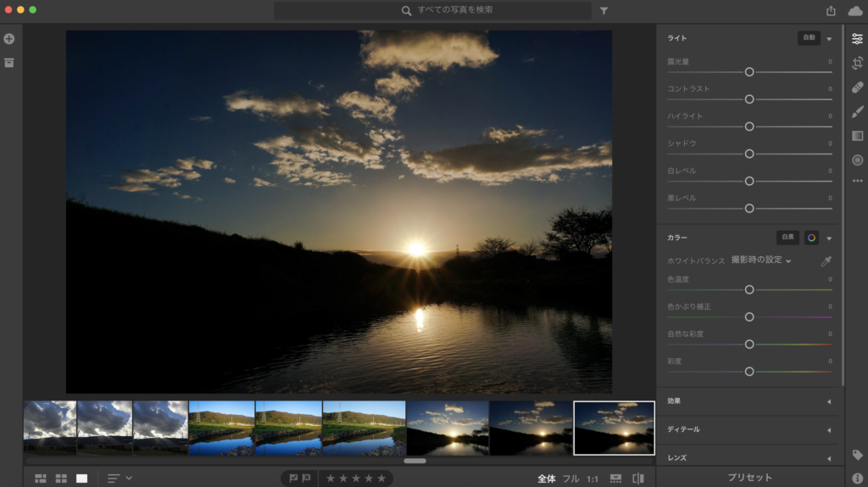The width and height of the screenshot is (868, 487).
Task: Click the Share export icon
Action: [831, 10]
